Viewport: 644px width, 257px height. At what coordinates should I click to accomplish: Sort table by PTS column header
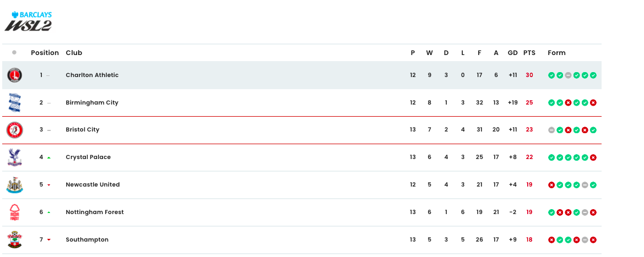[x=529, y=52]
